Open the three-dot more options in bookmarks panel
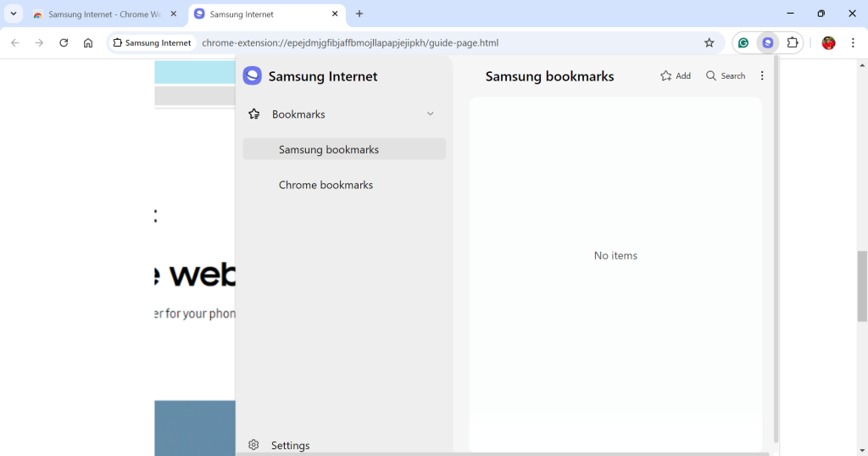This screenshot has height=456, width=868. pos(762,76)
